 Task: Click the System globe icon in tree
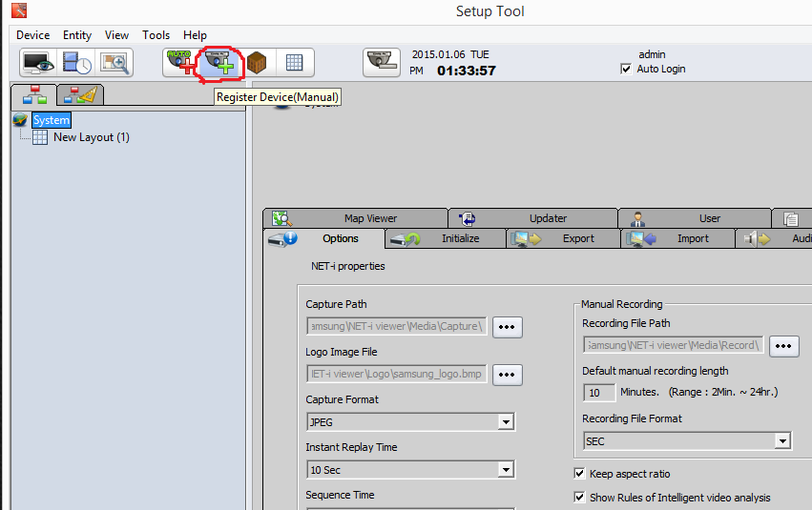[x=20, y=120]
